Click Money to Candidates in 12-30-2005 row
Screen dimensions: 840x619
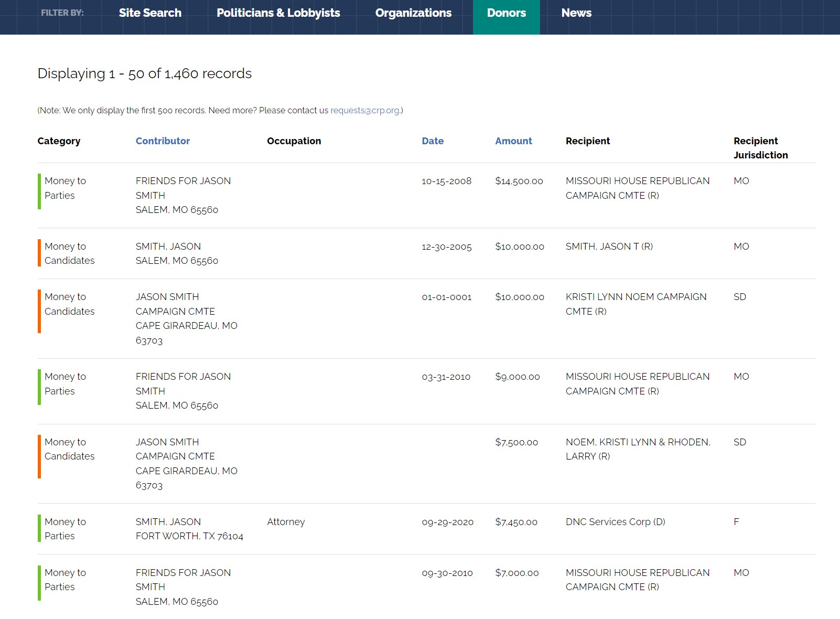[69, 253]
